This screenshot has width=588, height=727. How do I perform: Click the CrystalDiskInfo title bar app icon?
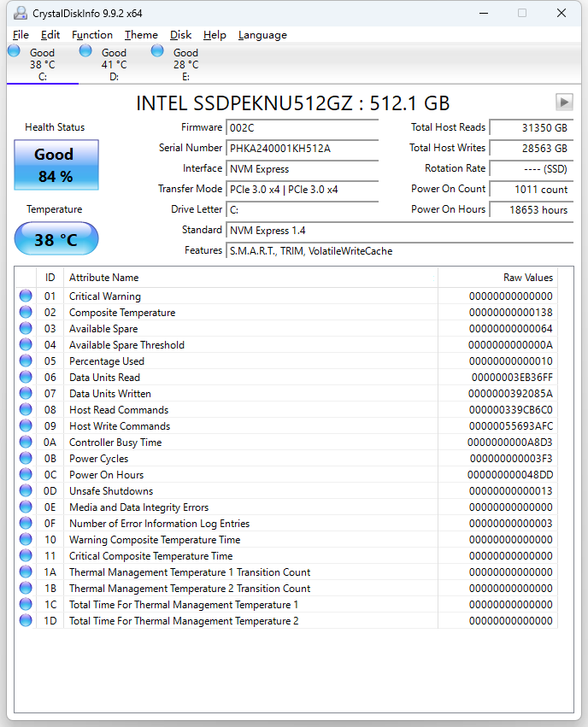pyautogui.click(x=20, y=14)
